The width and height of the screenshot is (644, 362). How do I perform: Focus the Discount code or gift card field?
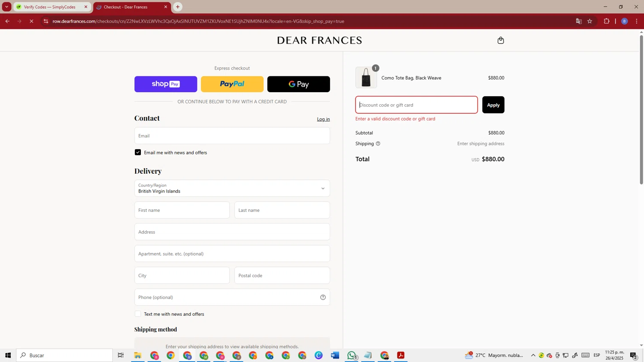click(416, 105)
